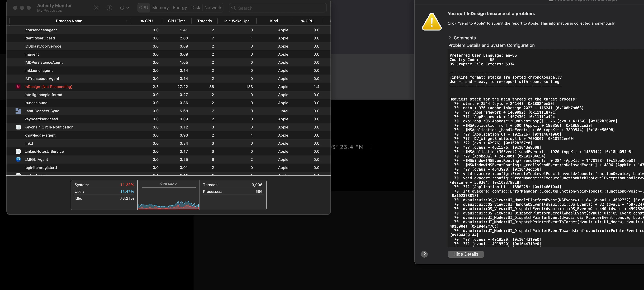Click the inspect process info icon
The width and height of the screenshot is (644, 290).
coord(109,8)
